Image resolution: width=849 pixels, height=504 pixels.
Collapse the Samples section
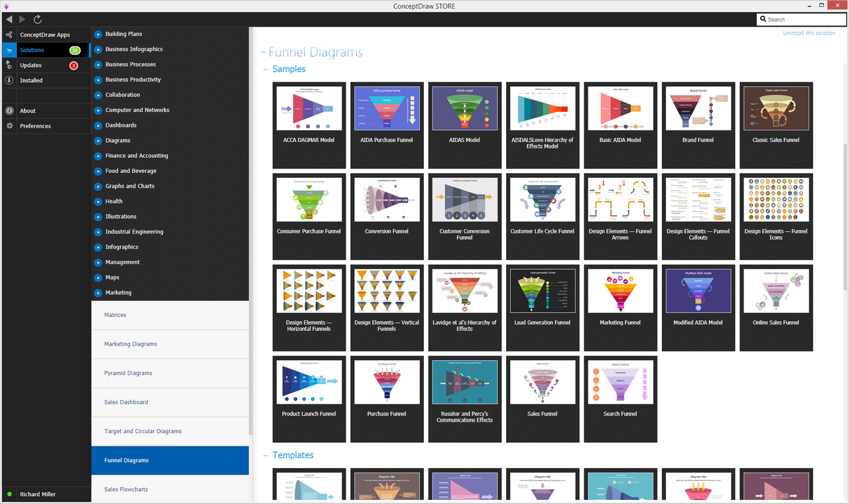[x=265, y=69]
